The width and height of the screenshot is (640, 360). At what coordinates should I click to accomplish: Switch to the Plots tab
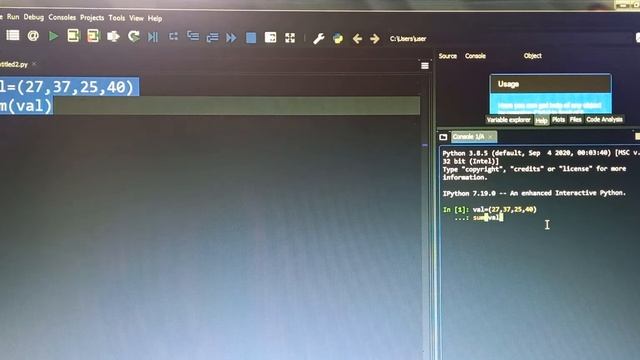click(558, 120)
